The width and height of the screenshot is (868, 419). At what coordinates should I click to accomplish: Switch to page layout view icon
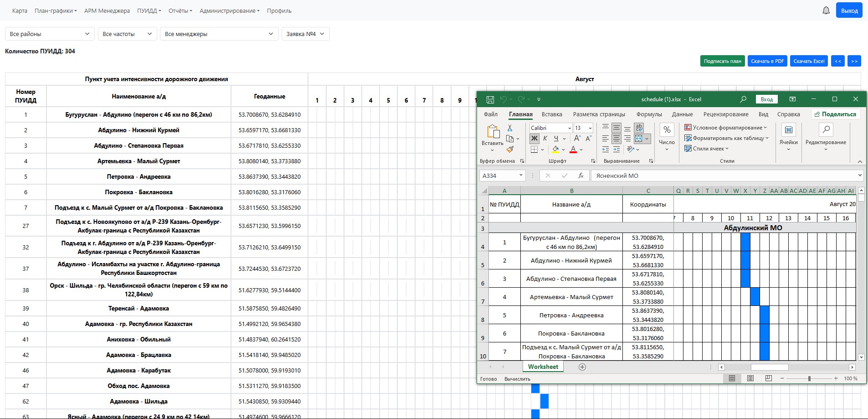tap(750, 378)
